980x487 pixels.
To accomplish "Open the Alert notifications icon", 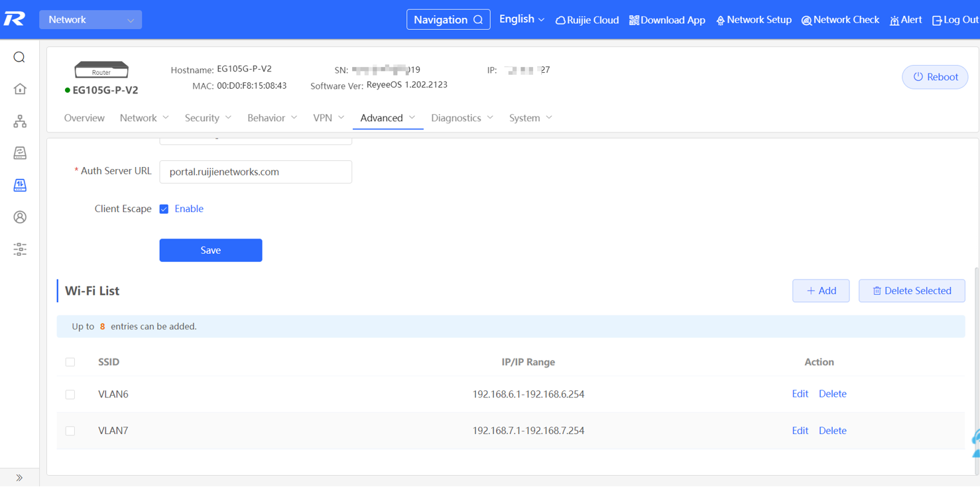I will (x=894, y=21).
